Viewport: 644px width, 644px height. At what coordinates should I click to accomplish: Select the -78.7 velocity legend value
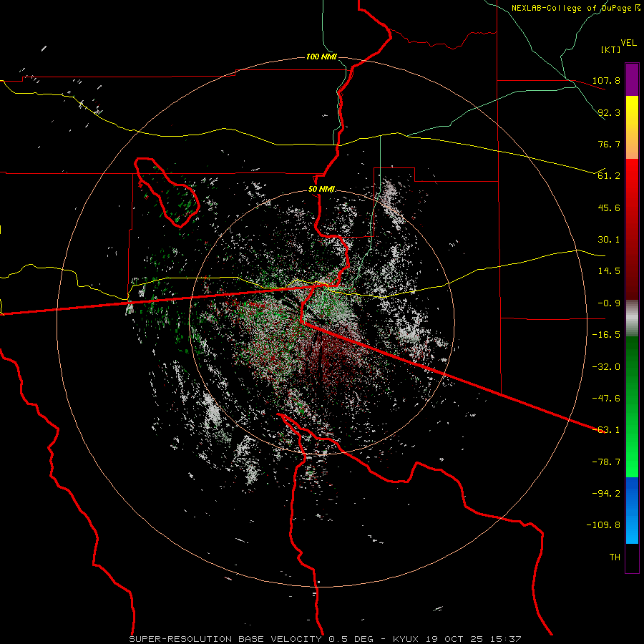[x=606, y=462]
